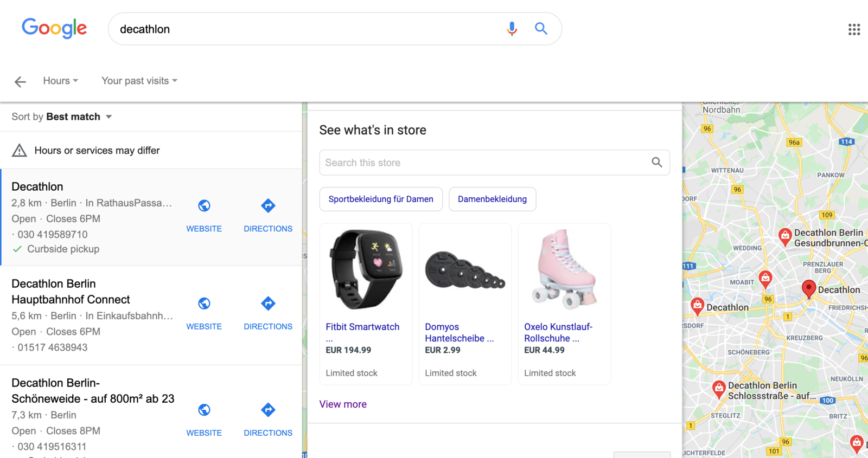Click directions icon for Hauptbahnhof Connect
868x458 pixels.
tap(268, 304)
